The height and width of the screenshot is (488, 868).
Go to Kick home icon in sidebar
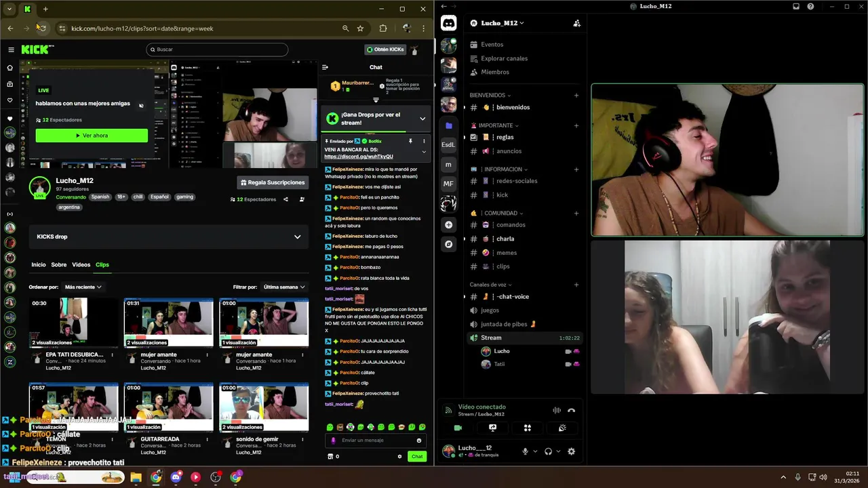(10, 68)
